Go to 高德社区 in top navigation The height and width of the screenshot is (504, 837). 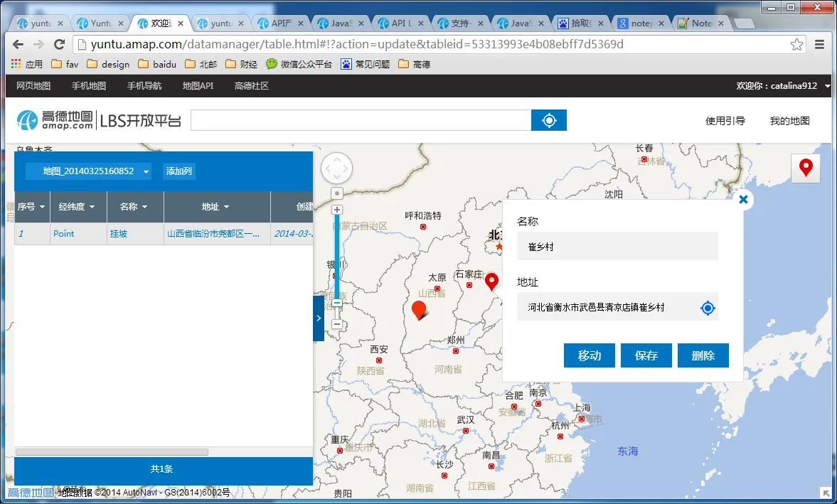point(251,86)
